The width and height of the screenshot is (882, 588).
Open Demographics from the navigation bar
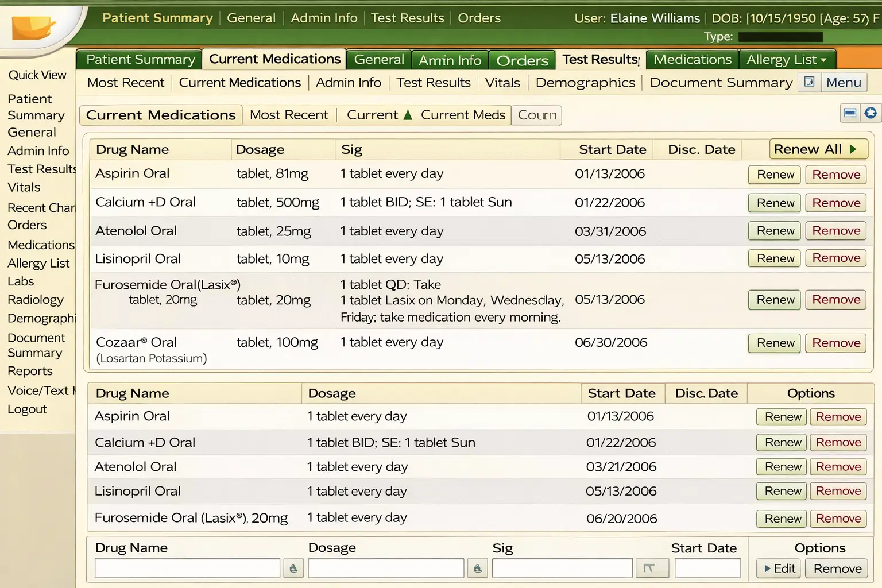pyautogui.click(x=585, y=82)
